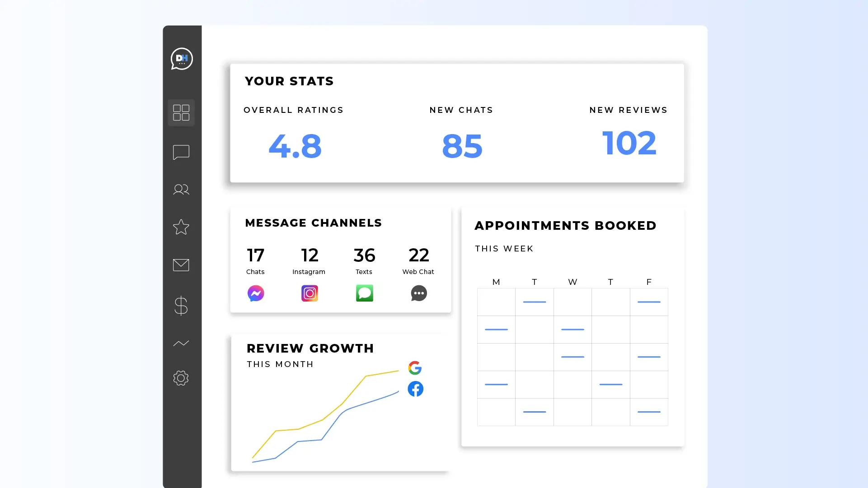Viewport: 868px width, 488px height.
Task: Access the settings panel
Action: (x=181, y=378)
